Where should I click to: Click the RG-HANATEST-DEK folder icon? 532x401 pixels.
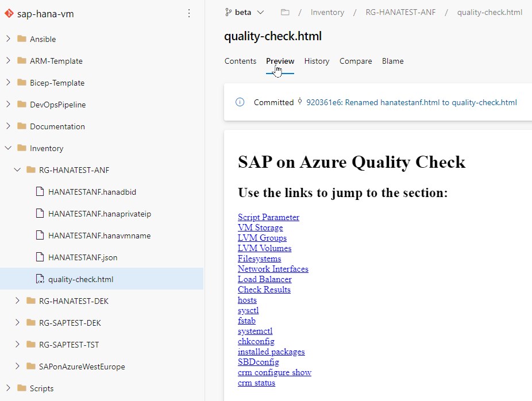click(x=31, y=300)
